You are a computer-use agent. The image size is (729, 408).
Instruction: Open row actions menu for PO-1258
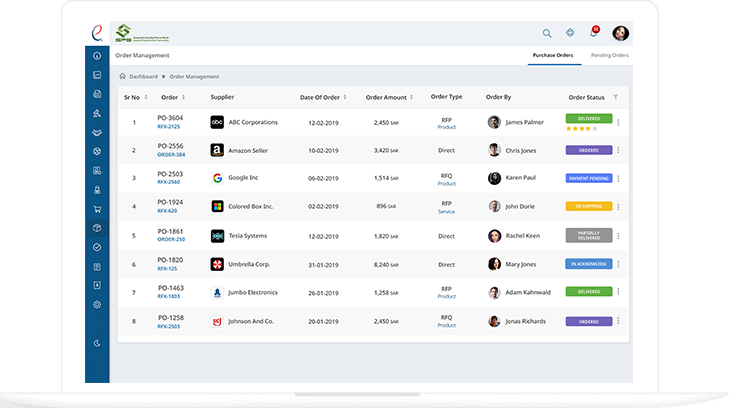click(618, 321)
